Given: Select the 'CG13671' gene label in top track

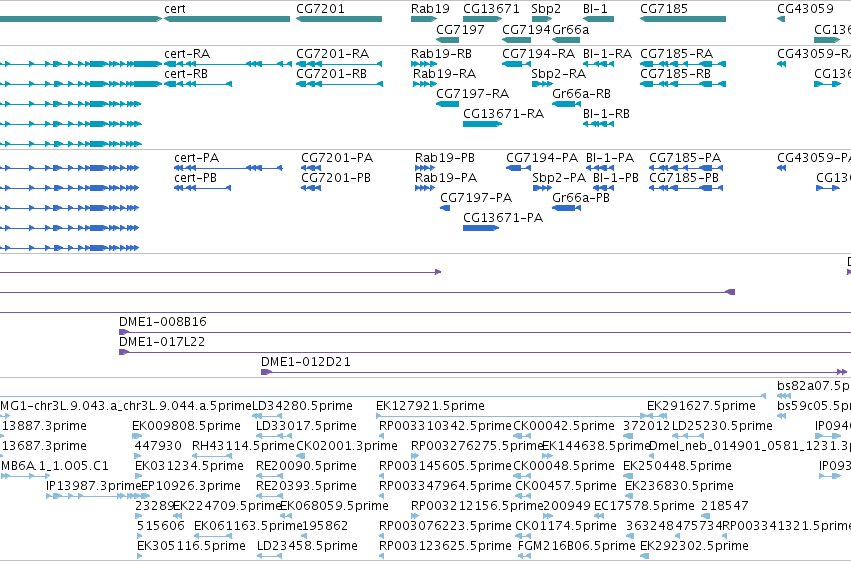Looking at the screenshot, I should tap(491, 9).
